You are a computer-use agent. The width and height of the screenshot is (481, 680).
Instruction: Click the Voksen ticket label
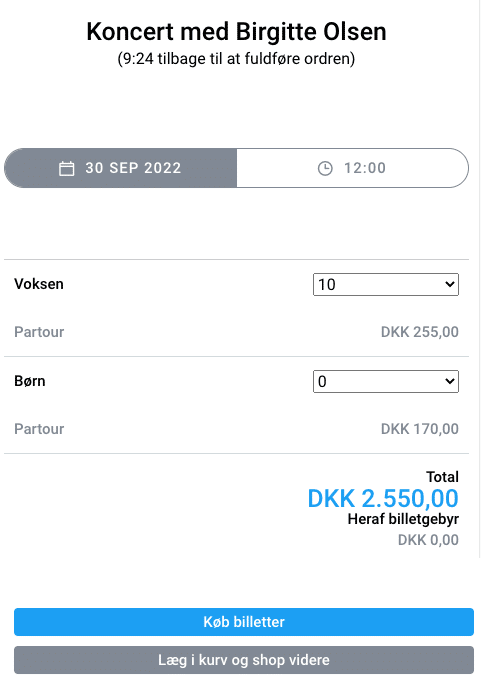pos(39,284)
